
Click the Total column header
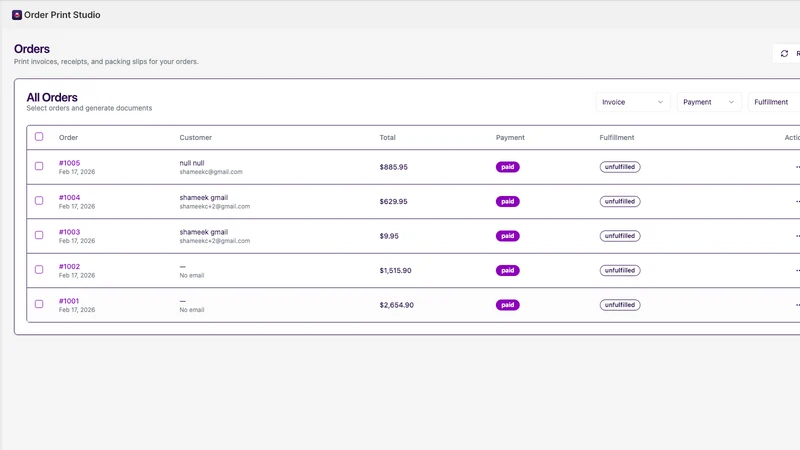(x=387, y=137)
